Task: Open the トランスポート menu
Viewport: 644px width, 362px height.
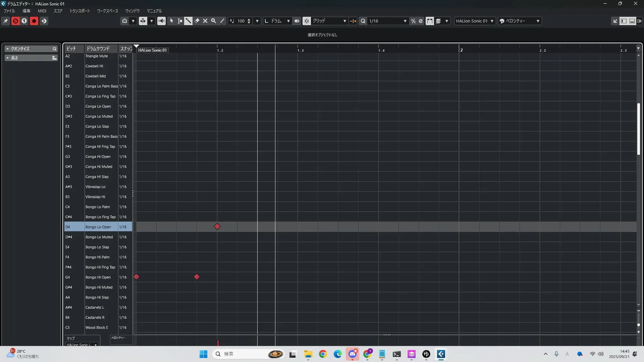Action: pos(79,11)
